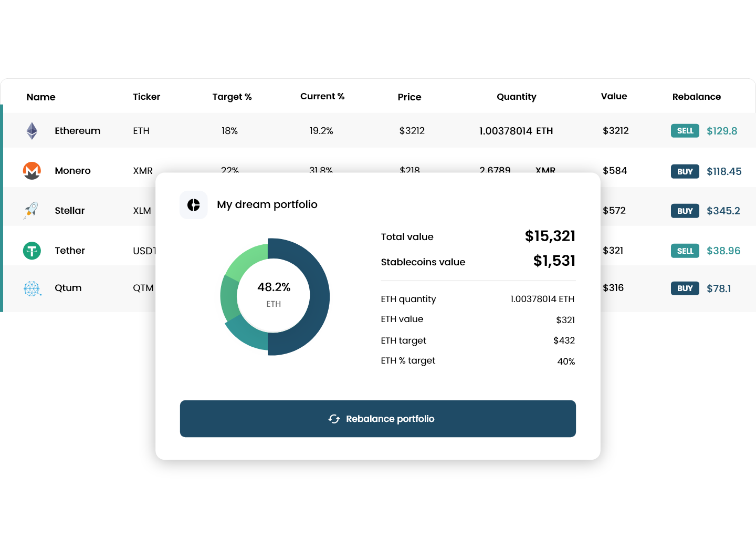This screenshot has height=538, width=756.
Task: Click the refresh icon in the Rebalance button
Action: tap(334, 419)
